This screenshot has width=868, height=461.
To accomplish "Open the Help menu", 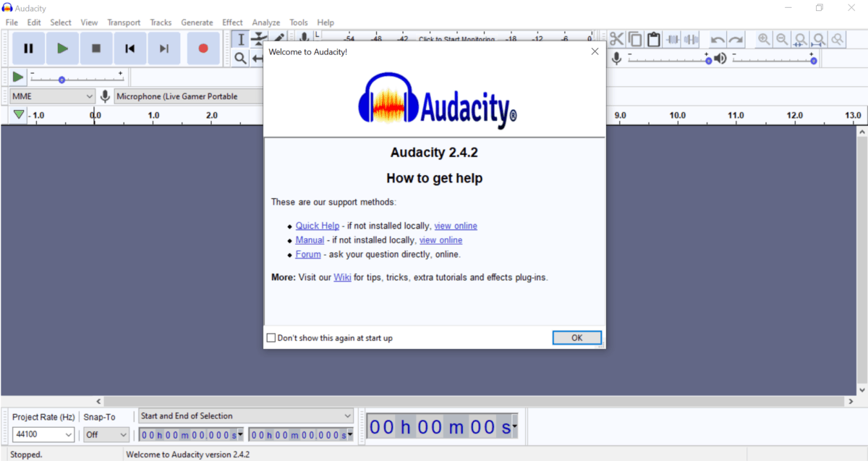I will [325, 22].
